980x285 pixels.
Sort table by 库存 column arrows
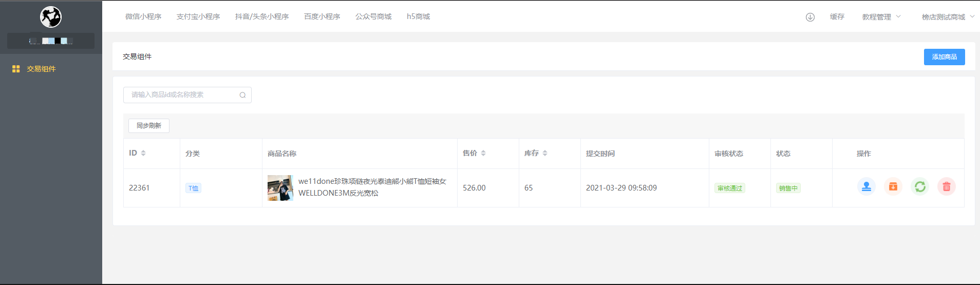pos(545,153)
